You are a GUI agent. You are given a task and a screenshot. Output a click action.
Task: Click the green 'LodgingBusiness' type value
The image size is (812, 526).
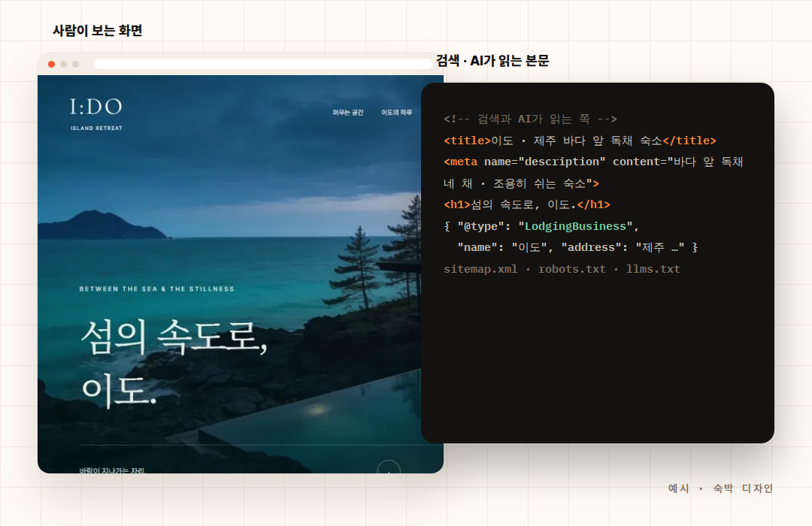point(575,226)
